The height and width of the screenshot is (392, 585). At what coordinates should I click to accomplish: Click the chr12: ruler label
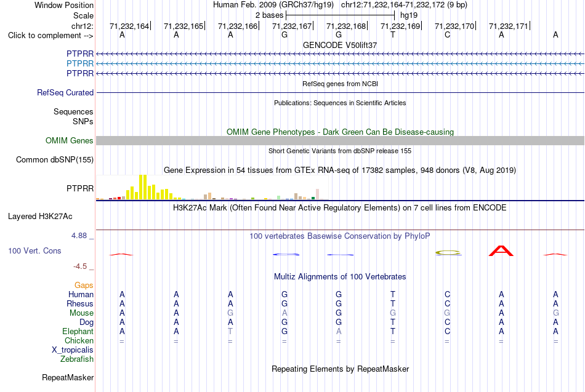pyautogui.click(x=82, y=26)
